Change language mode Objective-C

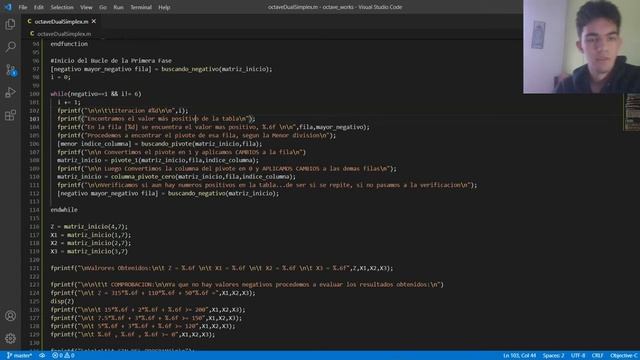pyautogui.click(x=624, y=356)
